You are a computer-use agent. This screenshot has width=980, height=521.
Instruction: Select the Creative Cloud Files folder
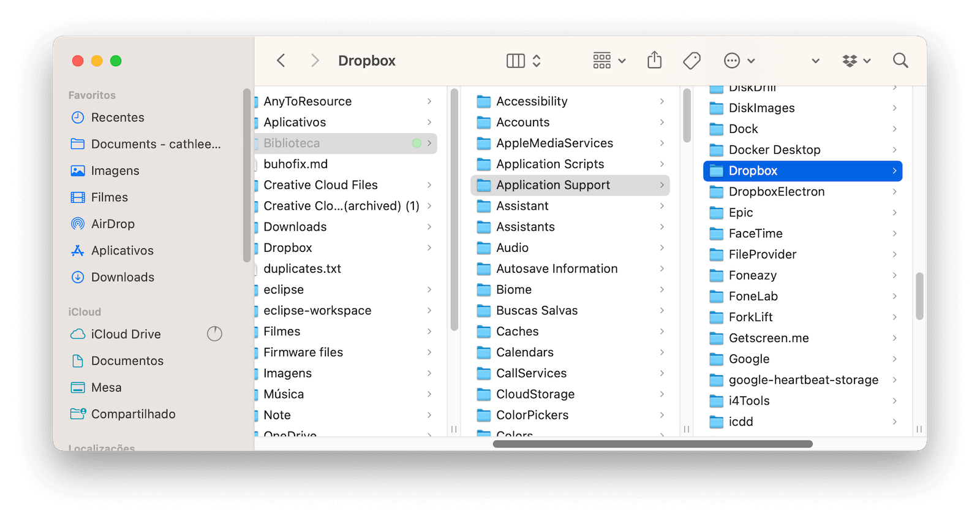(346, 185)
